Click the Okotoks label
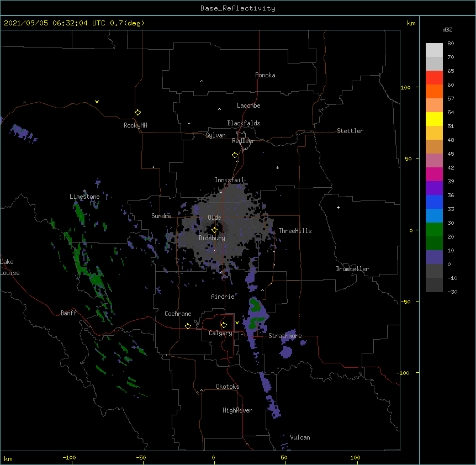Screen dimensions: 476x465 tap(228, 387)
